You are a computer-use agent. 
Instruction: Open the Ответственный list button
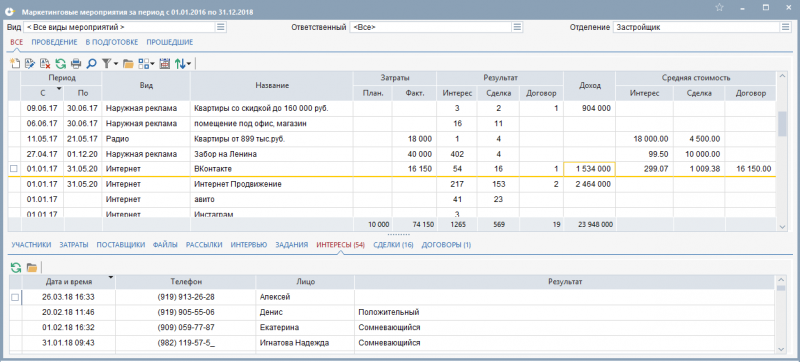tap(517, 28)
